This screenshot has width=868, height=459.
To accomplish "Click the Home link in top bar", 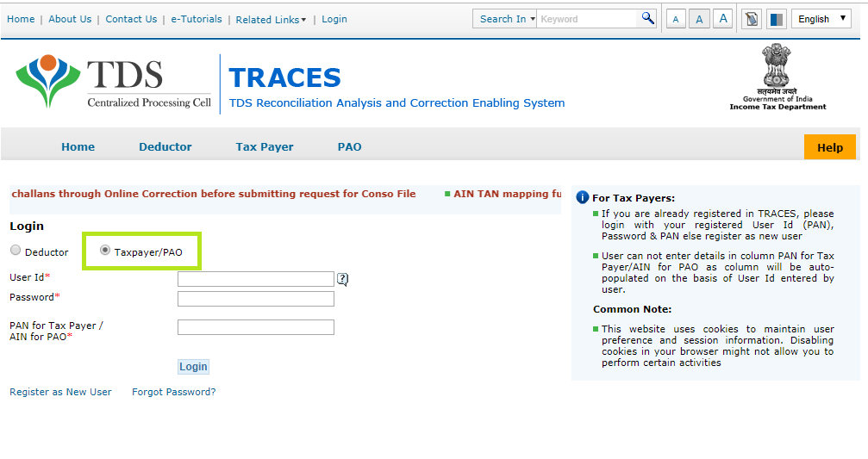I will (21, 19).
